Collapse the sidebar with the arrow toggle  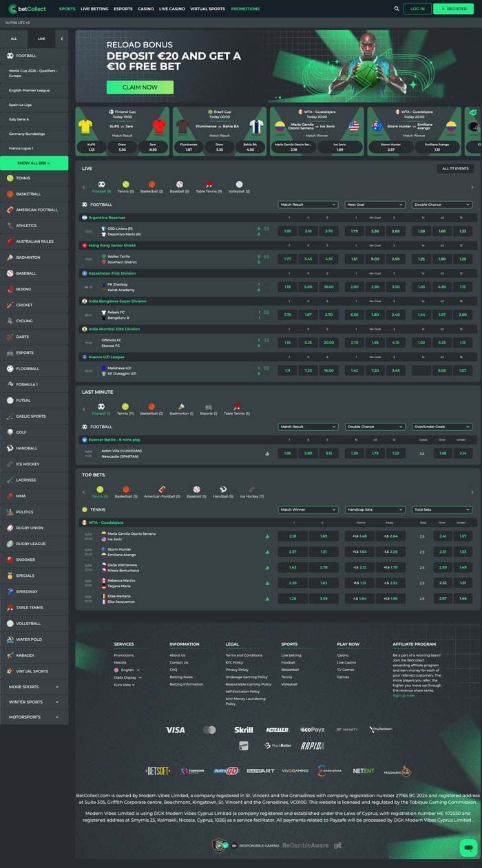coord(61,39)
